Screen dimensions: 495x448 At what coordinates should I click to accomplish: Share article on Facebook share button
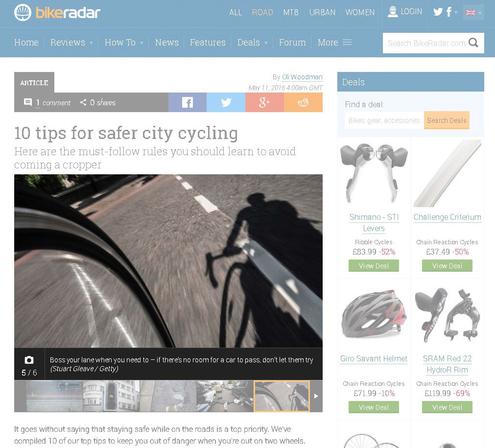coord(187,102)
